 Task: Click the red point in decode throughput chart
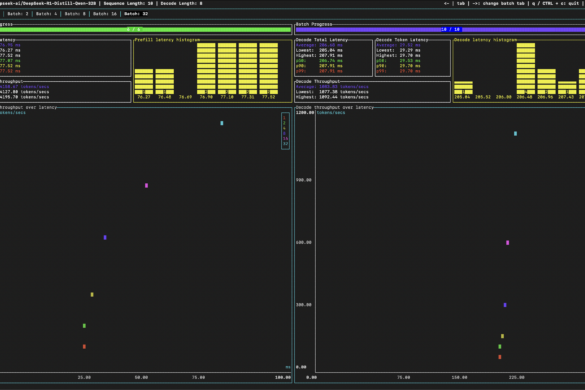point(500,357)
